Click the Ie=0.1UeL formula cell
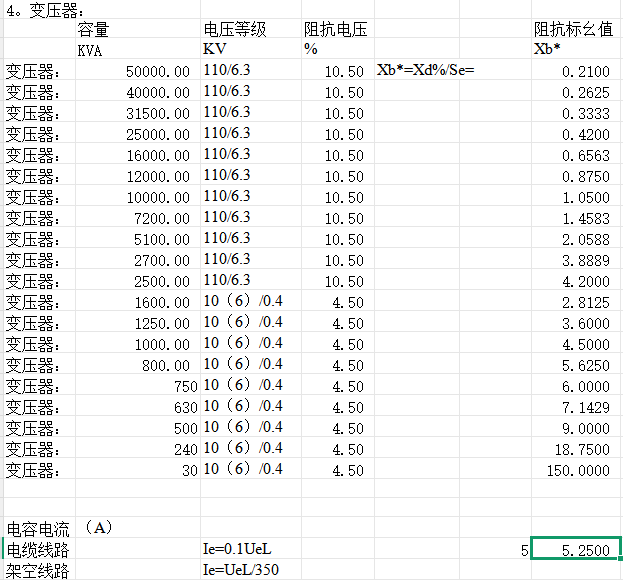The width and height of the screenshot is (623, 580). (x=237, y=550)
